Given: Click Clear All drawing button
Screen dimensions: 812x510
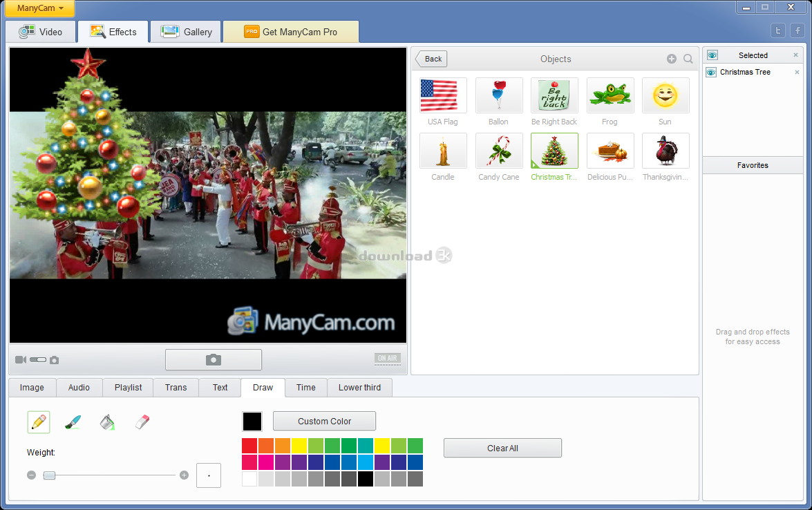Looking at the screenshot, I should pos(503,448).
